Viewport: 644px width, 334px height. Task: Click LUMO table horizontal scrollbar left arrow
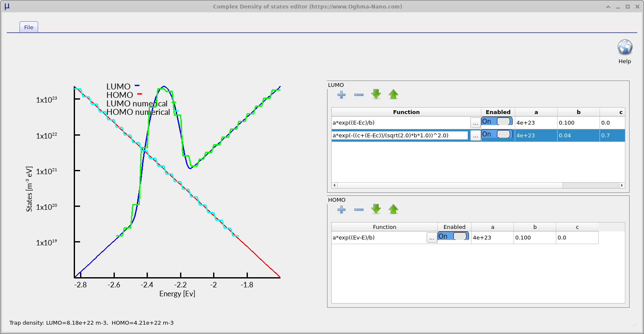tap(334, 185)
